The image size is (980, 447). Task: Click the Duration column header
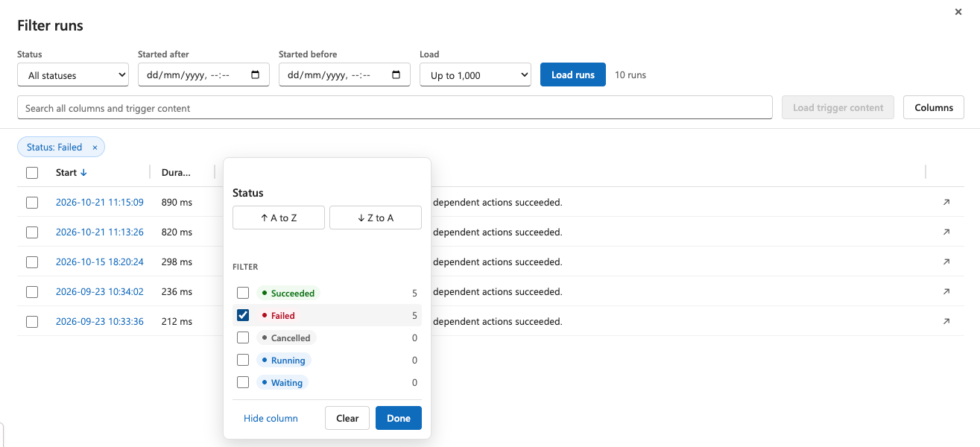click(177, 172)
